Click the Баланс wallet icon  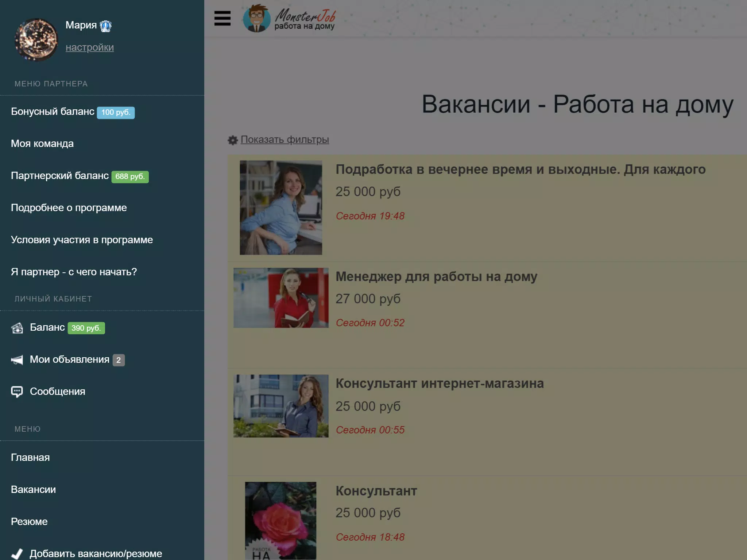pos(17,328)
